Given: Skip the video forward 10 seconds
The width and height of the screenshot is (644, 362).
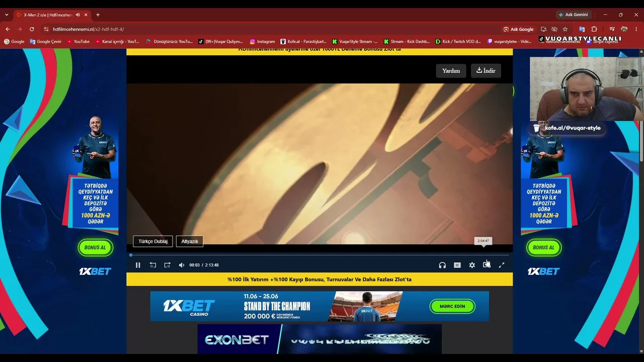Looking at the screenshot, I should pyautogui.click(x=168, y=265).
